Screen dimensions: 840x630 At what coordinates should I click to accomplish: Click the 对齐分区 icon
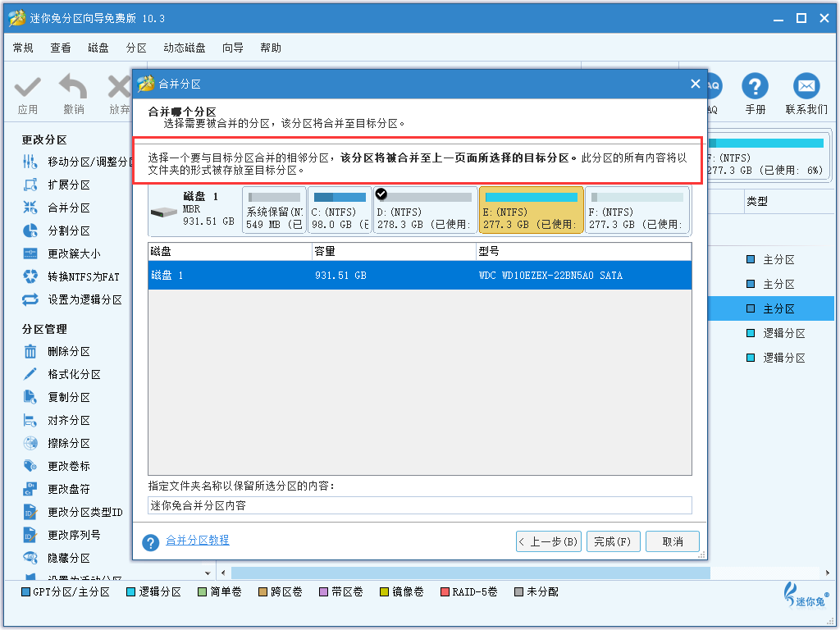(30, 420)
